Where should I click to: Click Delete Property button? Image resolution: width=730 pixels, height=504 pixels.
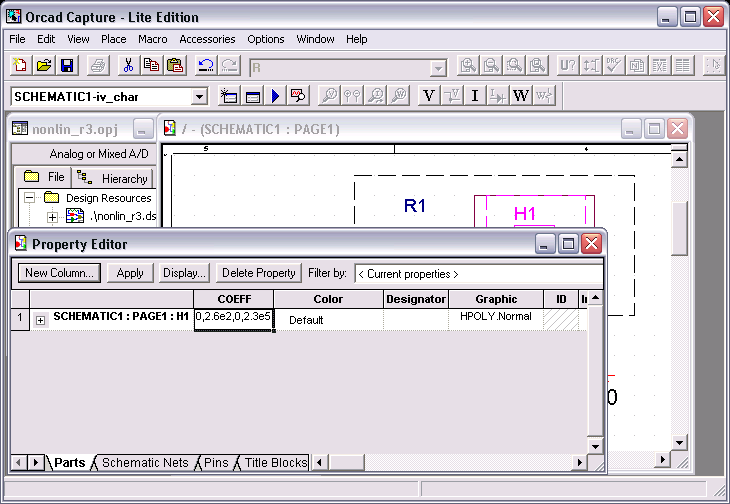[x=258, y=273]
